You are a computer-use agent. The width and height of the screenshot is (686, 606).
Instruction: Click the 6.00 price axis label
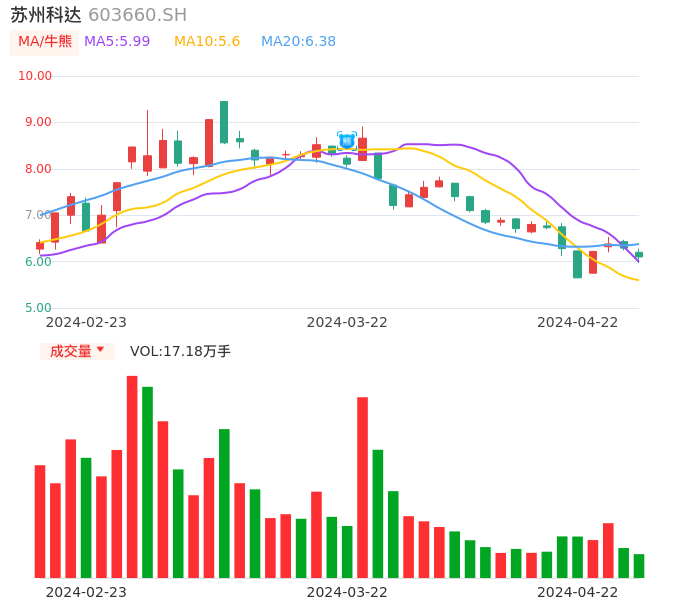(38, 262)
